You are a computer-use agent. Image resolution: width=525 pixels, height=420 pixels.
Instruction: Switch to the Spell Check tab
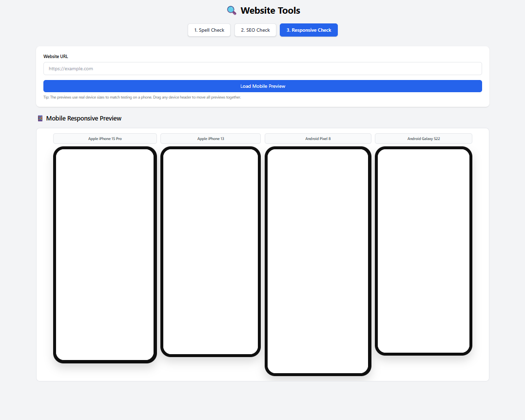(209, 30)
